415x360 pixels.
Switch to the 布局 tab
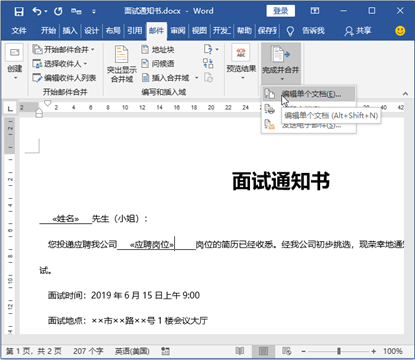[113, 31]
